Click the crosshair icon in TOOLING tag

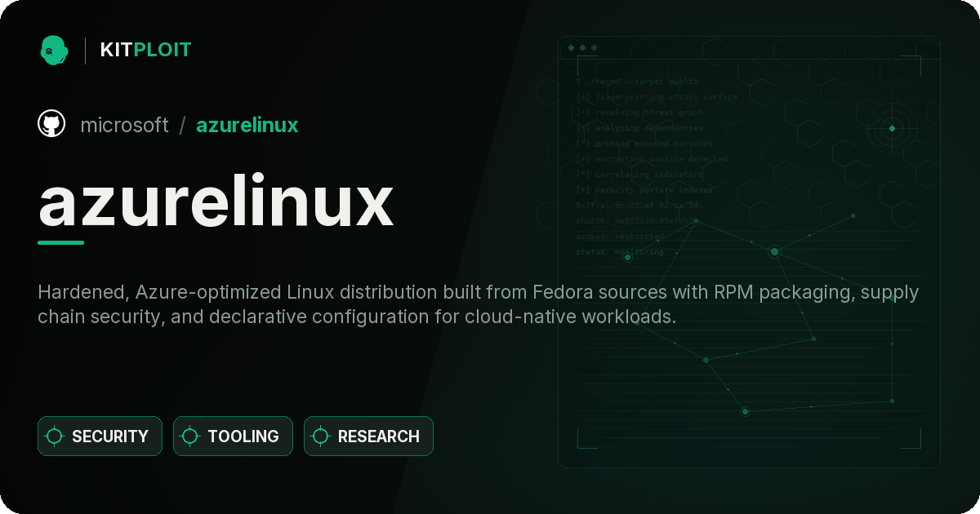pyautogui.click(x=190, y=436)
